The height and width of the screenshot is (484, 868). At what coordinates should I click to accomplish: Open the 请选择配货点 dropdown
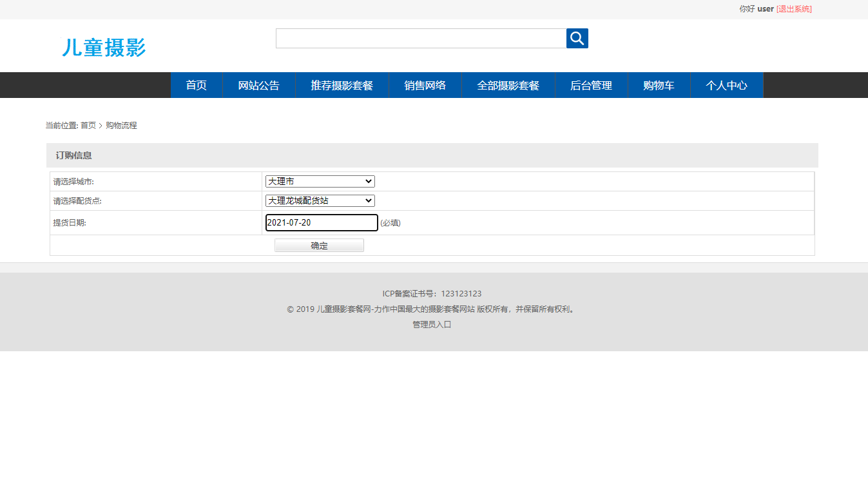pos(318,200)
